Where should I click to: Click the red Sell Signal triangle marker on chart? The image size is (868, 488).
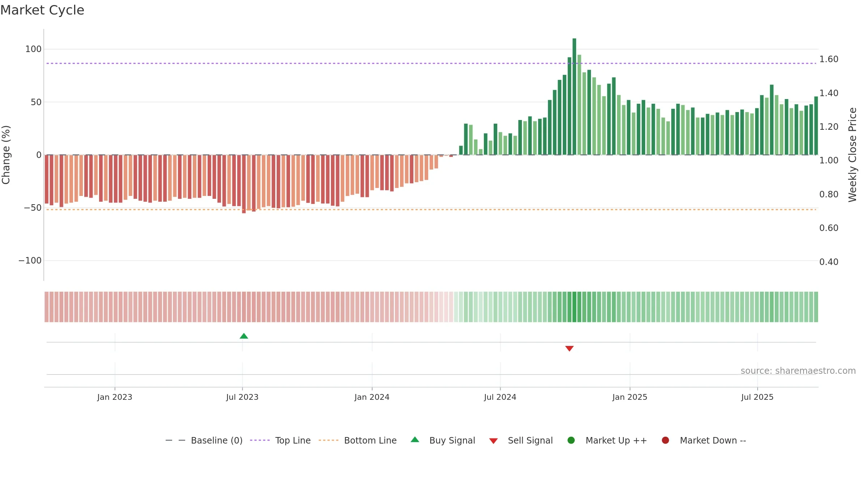click(569, 348)
